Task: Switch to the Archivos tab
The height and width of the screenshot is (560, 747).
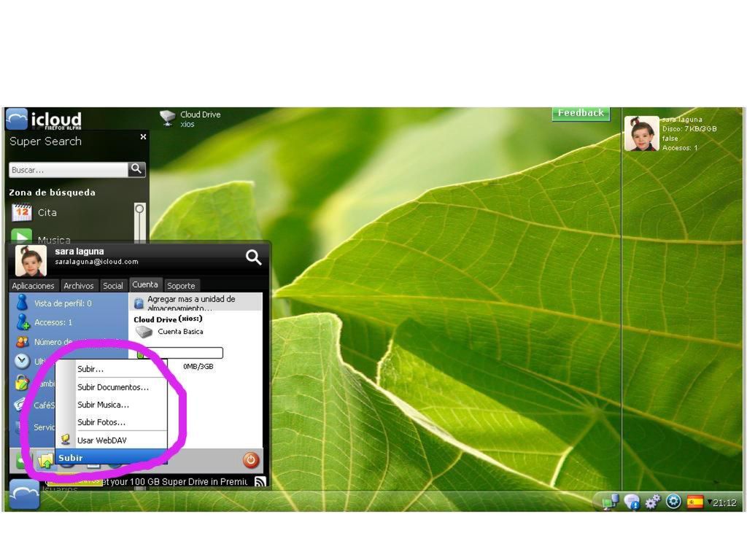Action: [79, 286]
